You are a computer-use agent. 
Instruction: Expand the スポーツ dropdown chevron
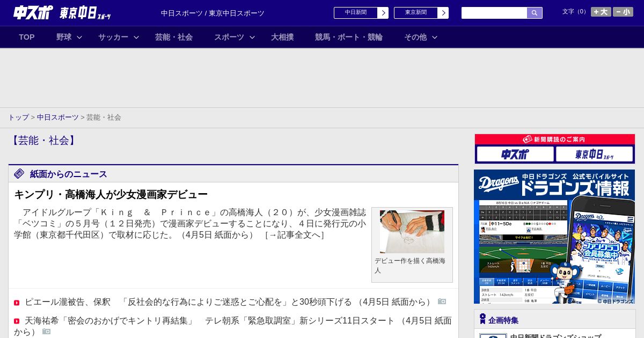[252, 38]
